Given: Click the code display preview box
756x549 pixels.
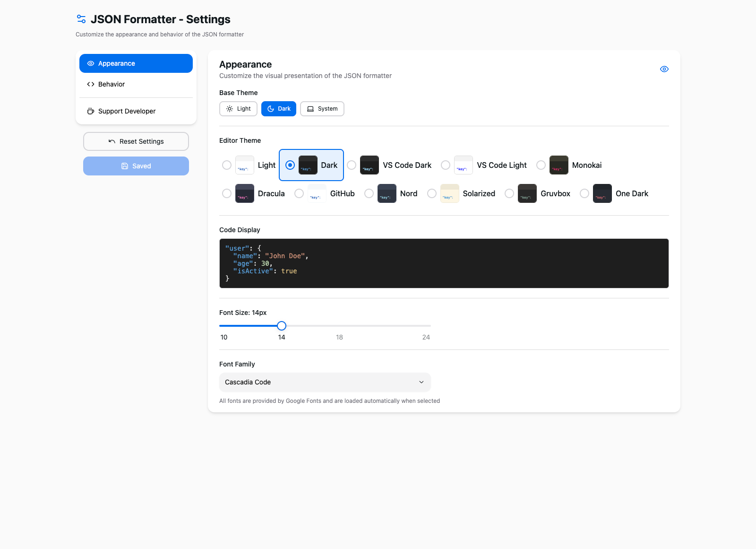Looking at the screenshot, I should coord(444,263).
